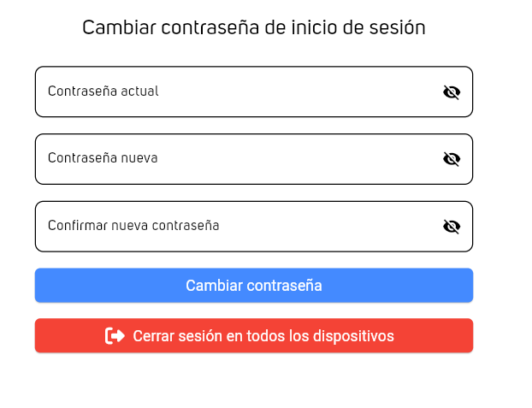Click into the Contraseña nueva field
The image size is (532, 408).
(x=239, y=159)
